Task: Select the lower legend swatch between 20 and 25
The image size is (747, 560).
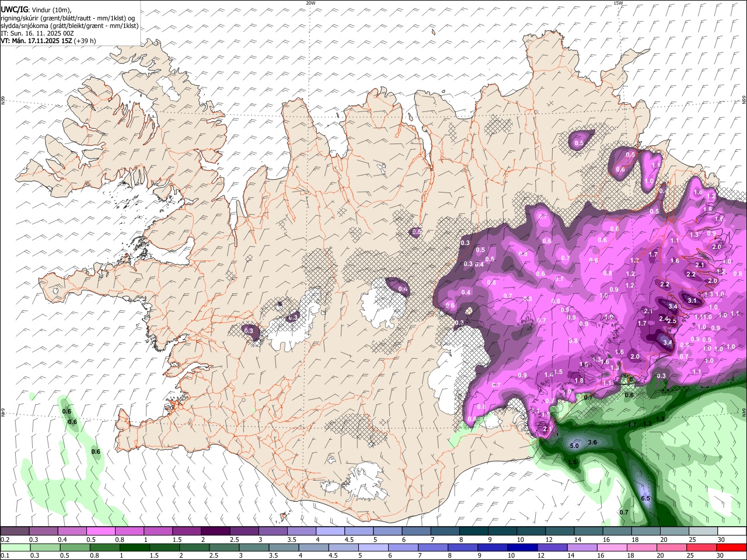Action: (671, 547)
